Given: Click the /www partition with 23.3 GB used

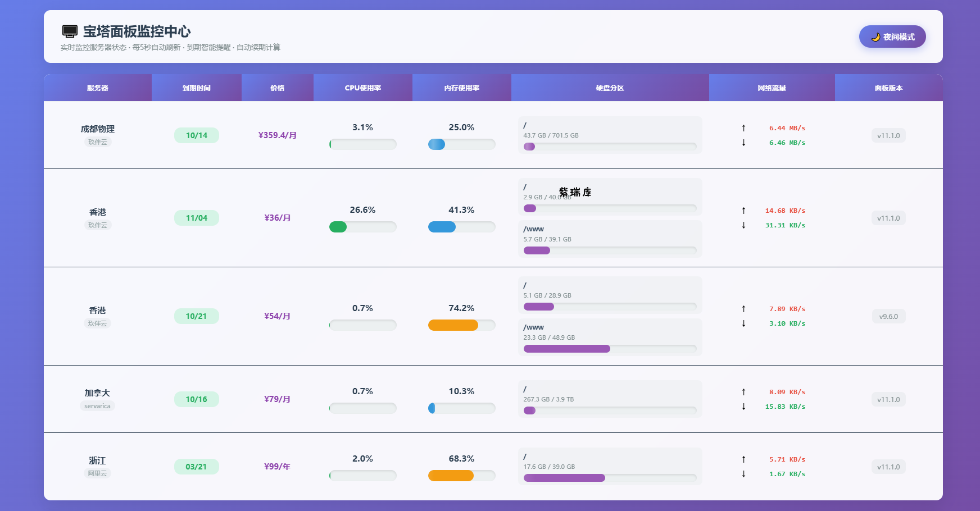Looking at the screenshot, I should point(610,337).
